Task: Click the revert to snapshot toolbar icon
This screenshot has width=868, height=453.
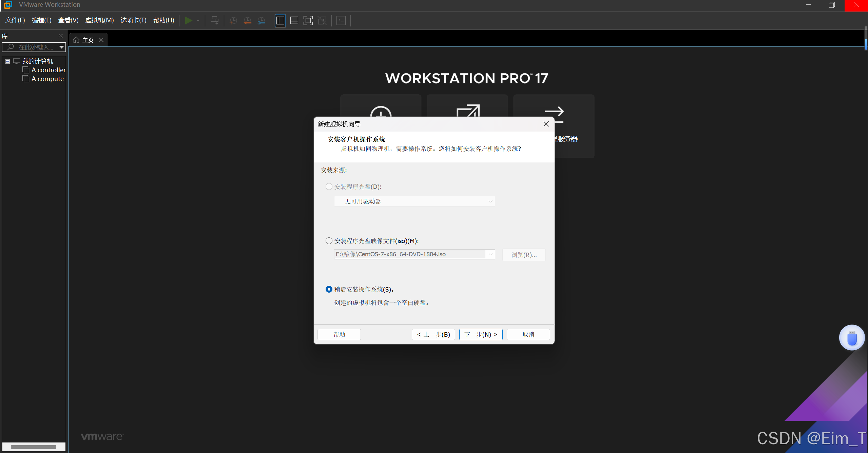Action: 247,21
